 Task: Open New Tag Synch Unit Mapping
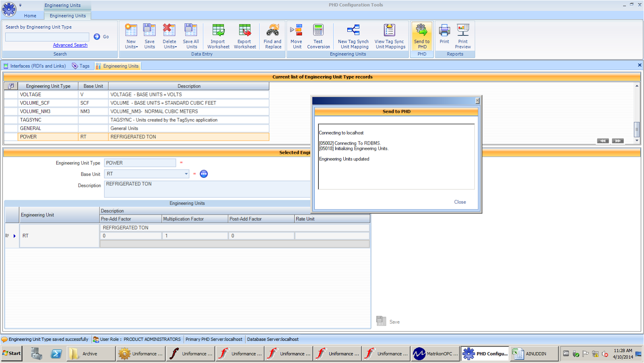click(x=353, y=35)
